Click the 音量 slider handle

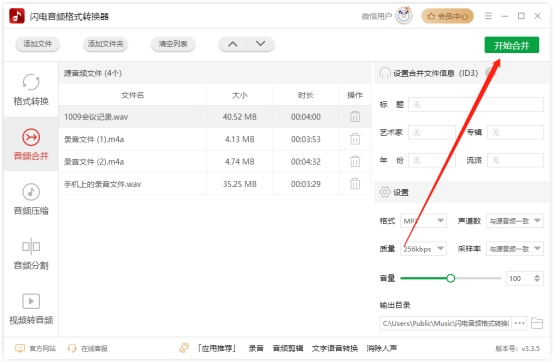click(x=450, y=278)
